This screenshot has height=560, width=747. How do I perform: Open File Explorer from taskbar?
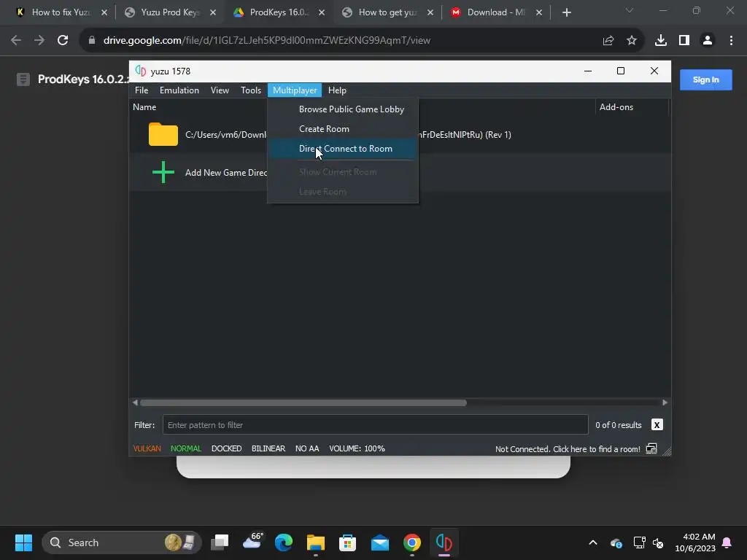[x=315, y=542]
